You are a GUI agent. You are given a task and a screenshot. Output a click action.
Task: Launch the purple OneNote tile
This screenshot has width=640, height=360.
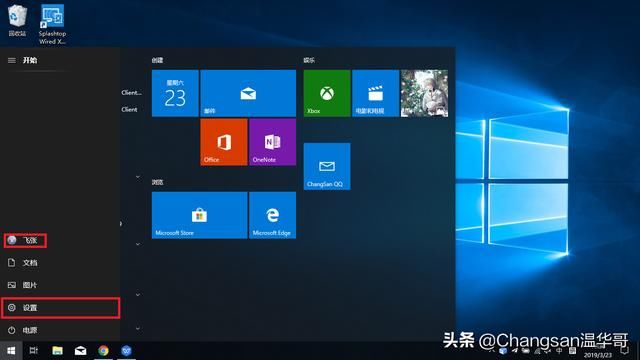(272, 142)
